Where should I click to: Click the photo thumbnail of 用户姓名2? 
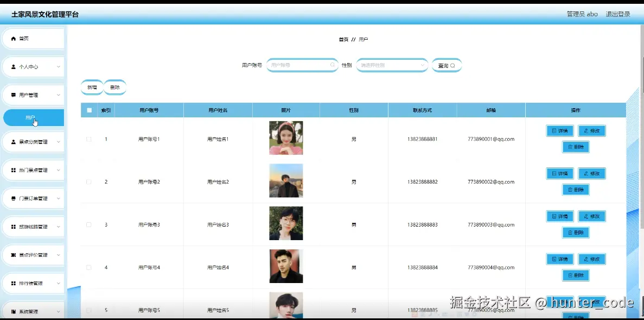pyautogui.click(x=286, y=180)
